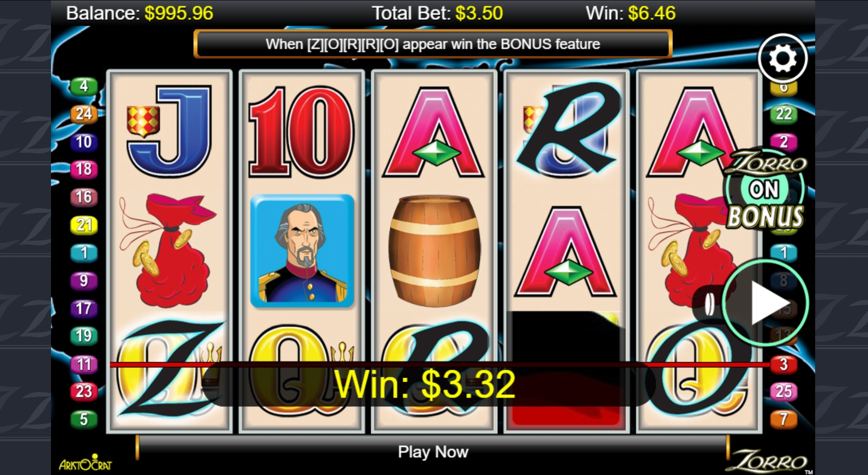Image resolution: width=868 pixels, height=475 pixels.
Task: Click the Captain portrait symbol on reel two
Action: [x=302, y=251]
